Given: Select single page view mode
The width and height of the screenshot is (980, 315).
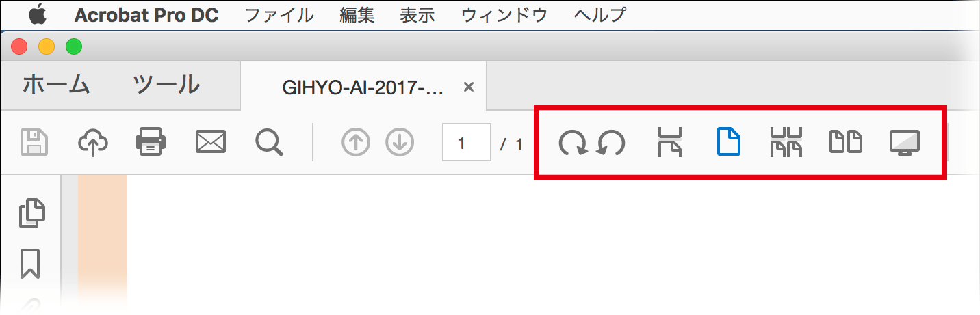Looking at the screenshot, I should (728, 142).
